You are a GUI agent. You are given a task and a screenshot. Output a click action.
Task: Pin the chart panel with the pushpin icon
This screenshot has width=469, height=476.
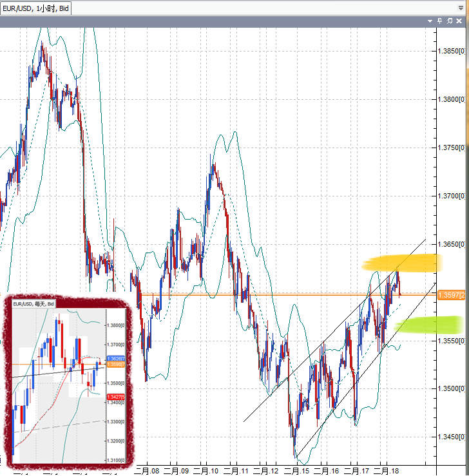point(439,21)
